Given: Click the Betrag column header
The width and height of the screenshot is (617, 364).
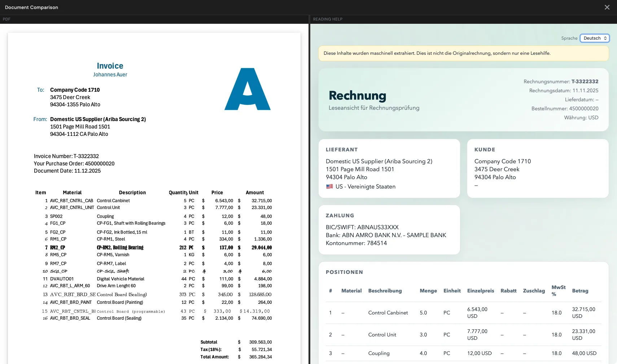Looking at the screenshot, I should [x=580, y=291].
